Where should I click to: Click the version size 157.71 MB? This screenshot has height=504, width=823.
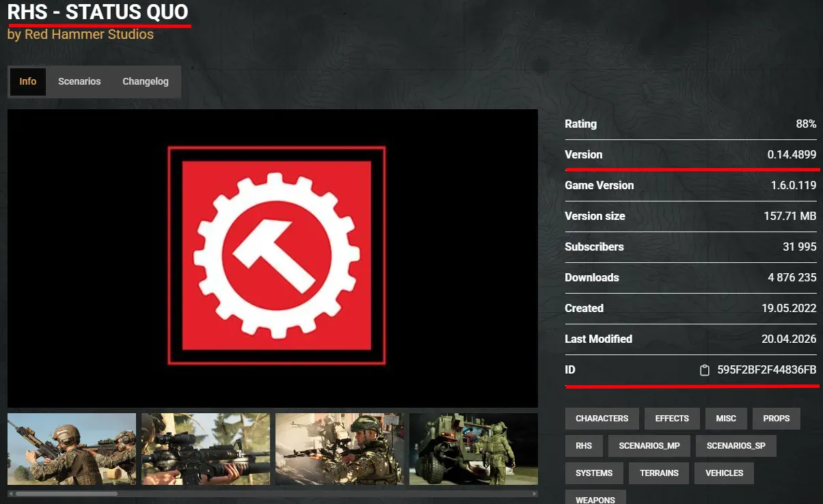[790, 216]
